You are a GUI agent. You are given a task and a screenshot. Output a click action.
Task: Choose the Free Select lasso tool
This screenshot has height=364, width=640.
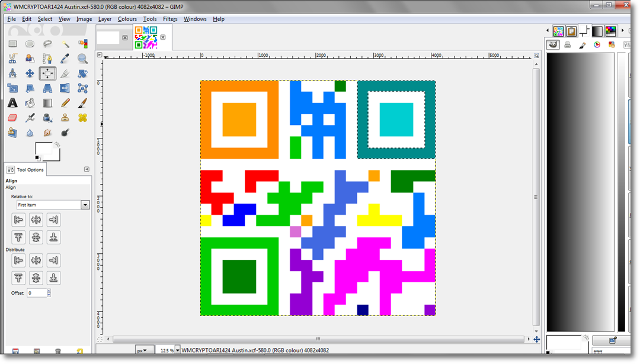click(x=47, y=44)
